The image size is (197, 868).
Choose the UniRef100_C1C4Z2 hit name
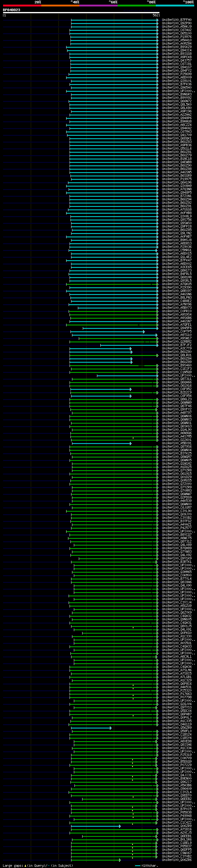coord(177,822)
